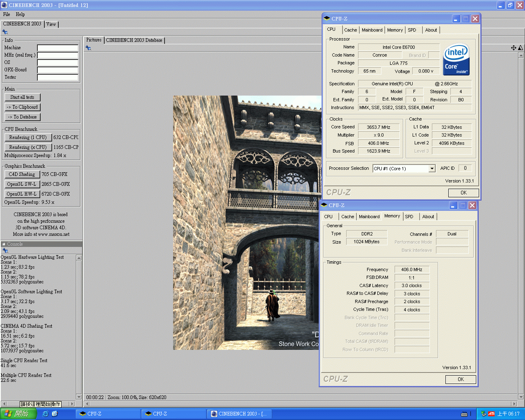Screen dimensions: 525x420
Task: Click the Start all tests button
Action: (23, 97)
